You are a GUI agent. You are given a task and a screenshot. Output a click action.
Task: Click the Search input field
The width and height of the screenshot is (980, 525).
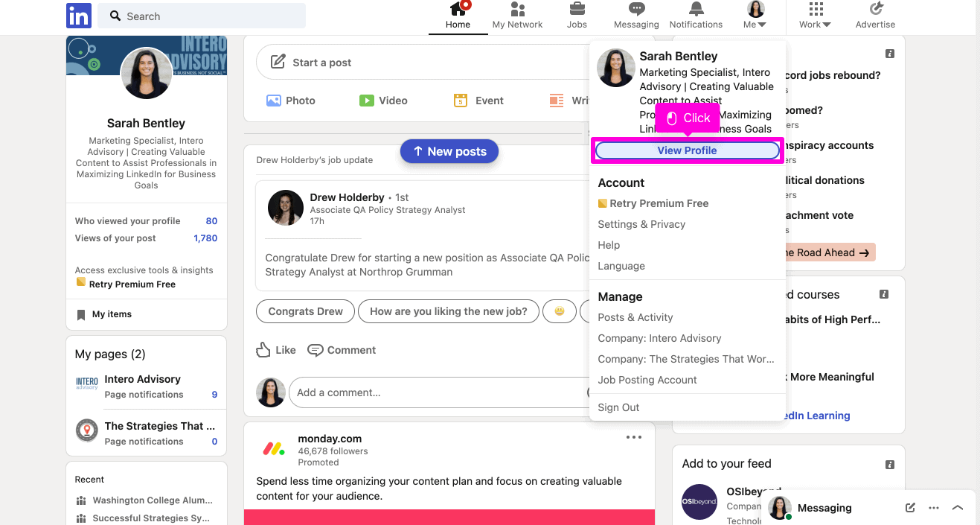point(202,16)
